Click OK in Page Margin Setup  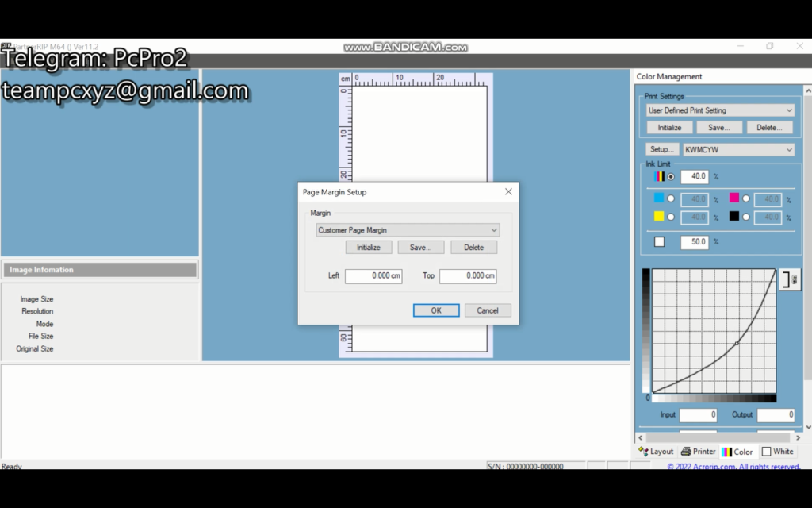click(x=436, y=310)
